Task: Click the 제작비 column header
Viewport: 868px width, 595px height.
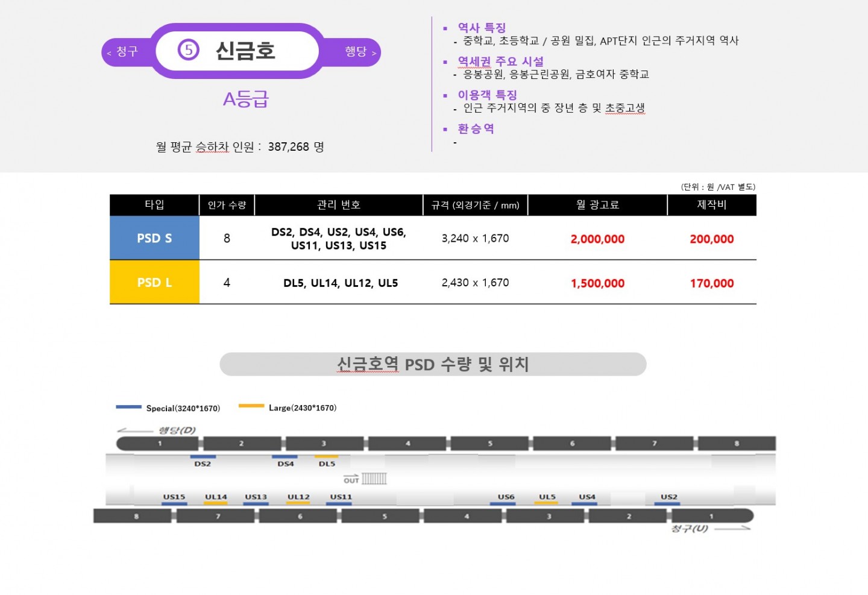Action: [x=712, y=205]
